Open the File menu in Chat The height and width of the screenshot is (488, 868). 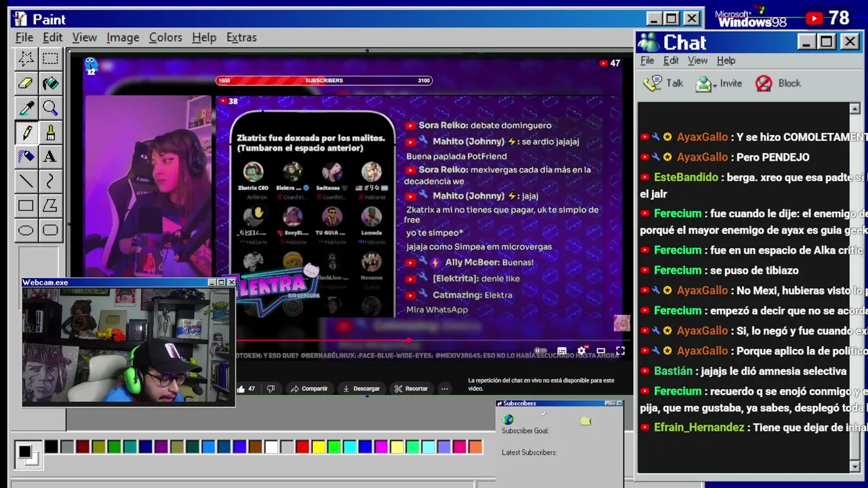(x=647, y=60)
